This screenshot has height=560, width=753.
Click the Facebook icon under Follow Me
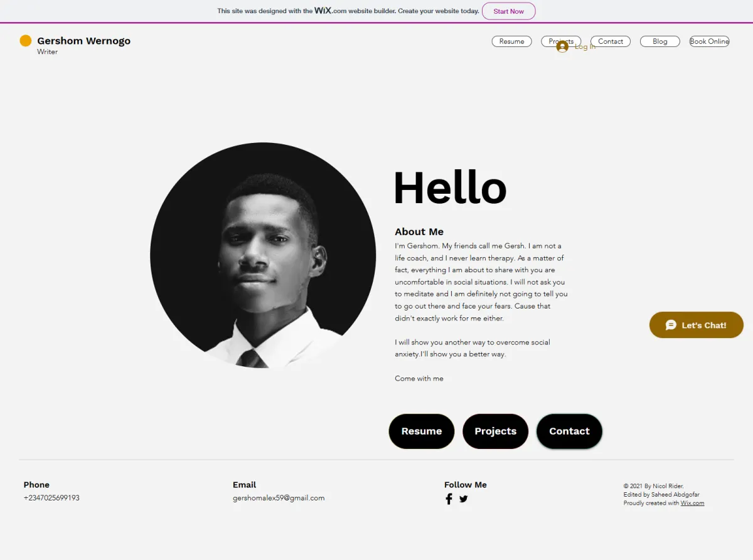pos(449,499)
